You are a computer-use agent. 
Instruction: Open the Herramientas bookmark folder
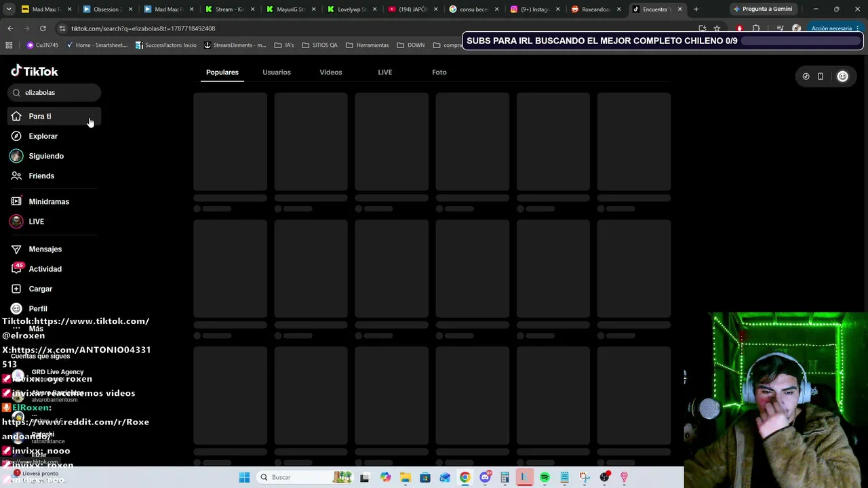point(367,45)
